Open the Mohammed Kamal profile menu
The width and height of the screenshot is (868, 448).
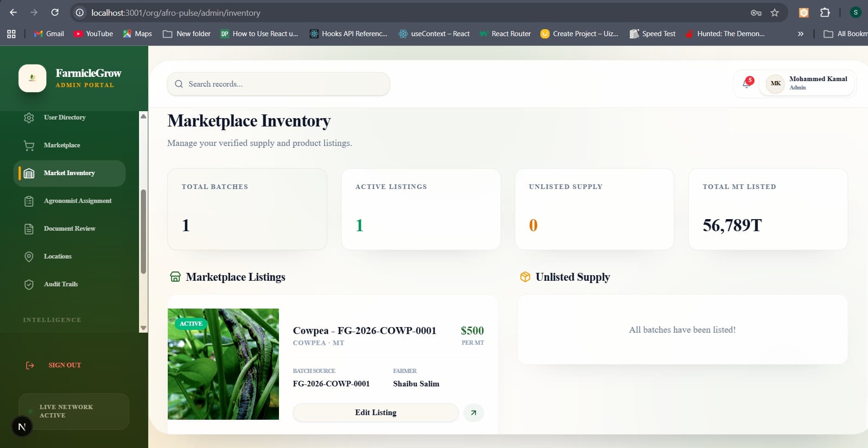pos(807,83)
